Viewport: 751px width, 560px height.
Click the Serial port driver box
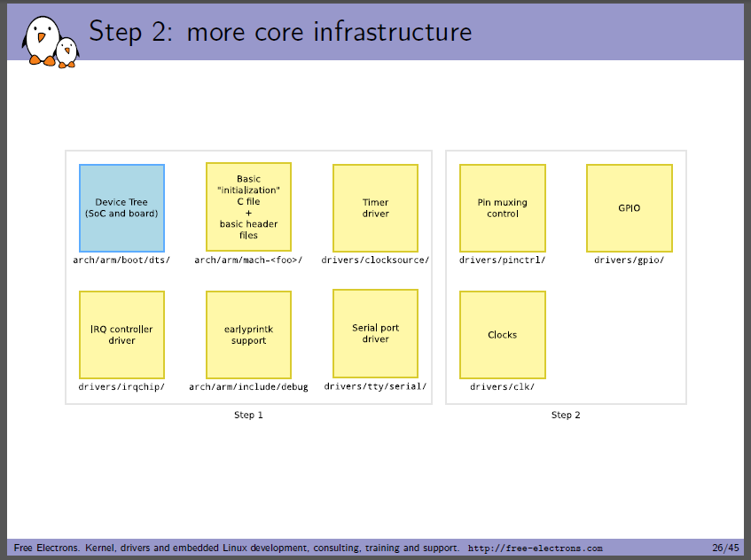(x=376, y=333)
